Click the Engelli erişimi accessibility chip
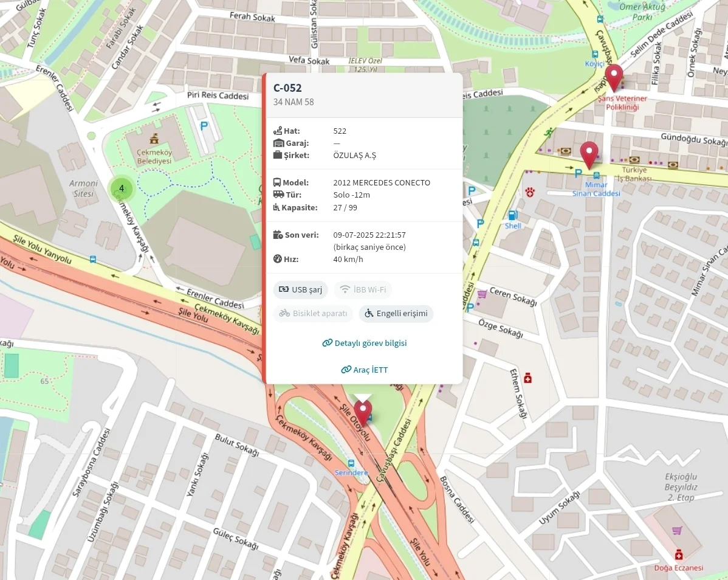Viewport: 728px width, 580px height. (396, 314)
